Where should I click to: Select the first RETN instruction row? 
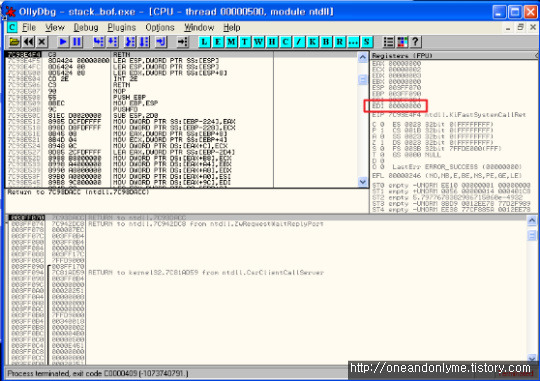point(140,54)
